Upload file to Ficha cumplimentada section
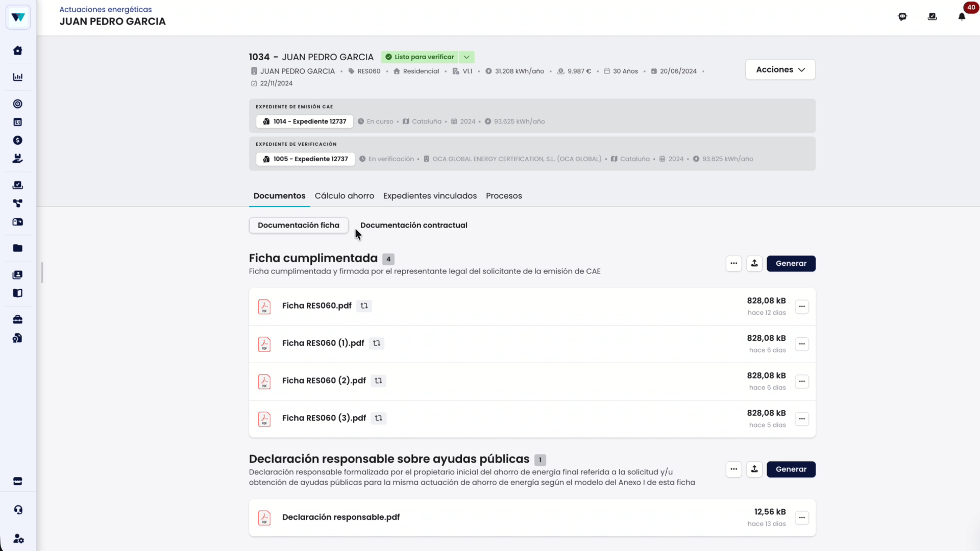980x551 pixels. (754, 263)
